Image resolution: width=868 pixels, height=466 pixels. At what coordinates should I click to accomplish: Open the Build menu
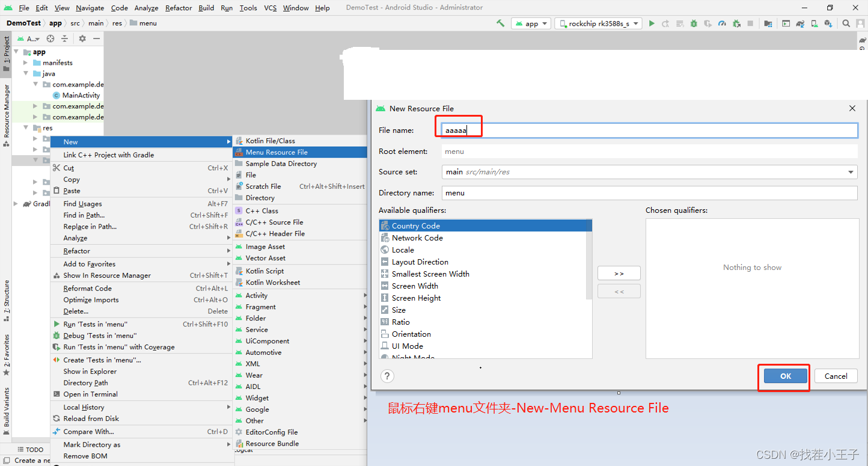click(206, 8)
